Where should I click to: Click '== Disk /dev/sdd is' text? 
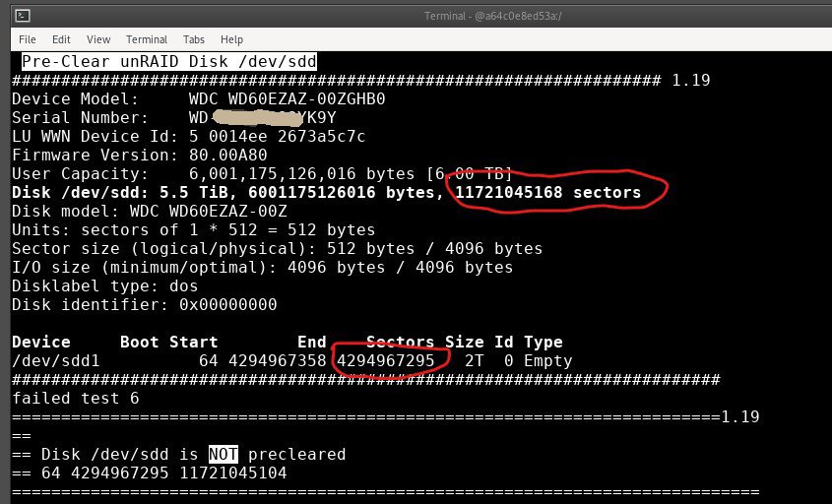point(105,454)
